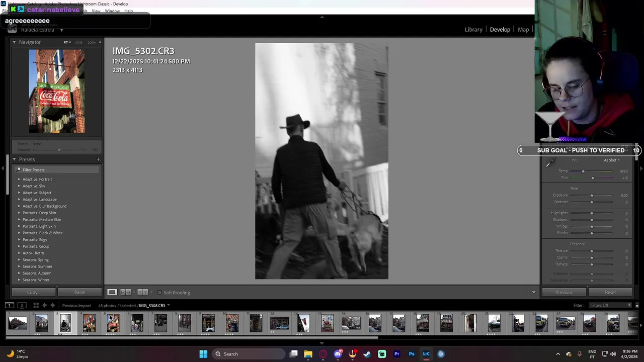The width and height of the screenshot is (644, 362).
Task: Go forward with the filmstrip right arrow
Action: pos(52,305)
